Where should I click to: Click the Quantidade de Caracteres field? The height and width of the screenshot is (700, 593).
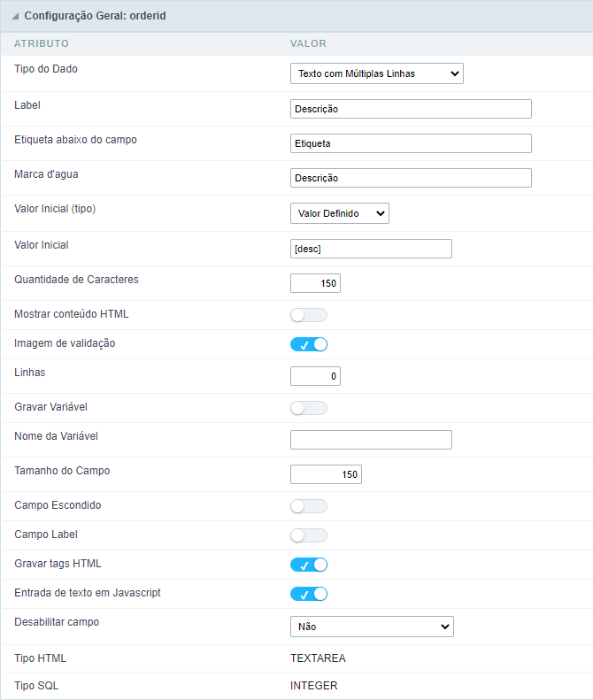(x=315, y=283)
